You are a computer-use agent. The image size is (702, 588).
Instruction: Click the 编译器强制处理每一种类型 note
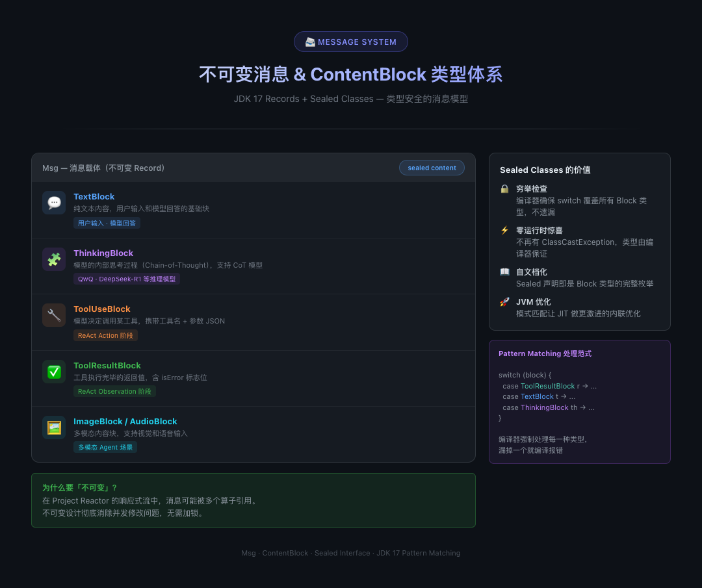tap(543, 439)
